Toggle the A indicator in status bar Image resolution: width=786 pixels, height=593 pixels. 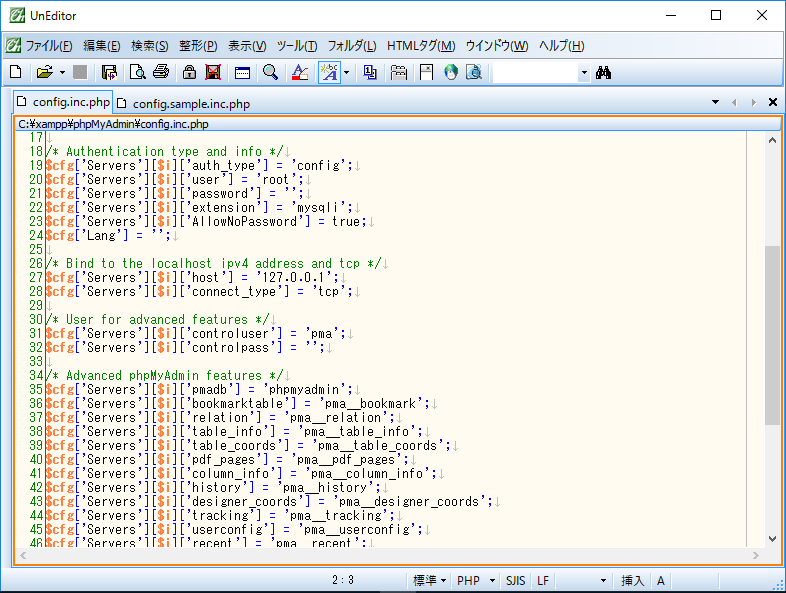coord(661,580)
